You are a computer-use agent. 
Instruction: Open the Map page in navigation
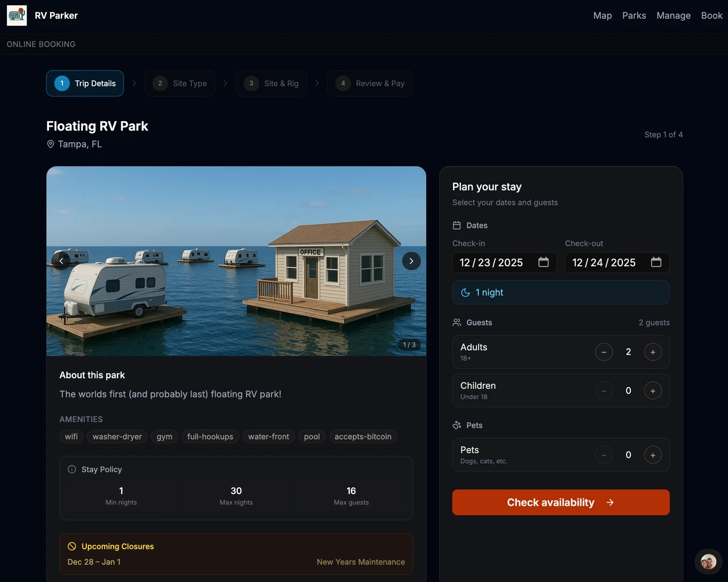(602, 16)
